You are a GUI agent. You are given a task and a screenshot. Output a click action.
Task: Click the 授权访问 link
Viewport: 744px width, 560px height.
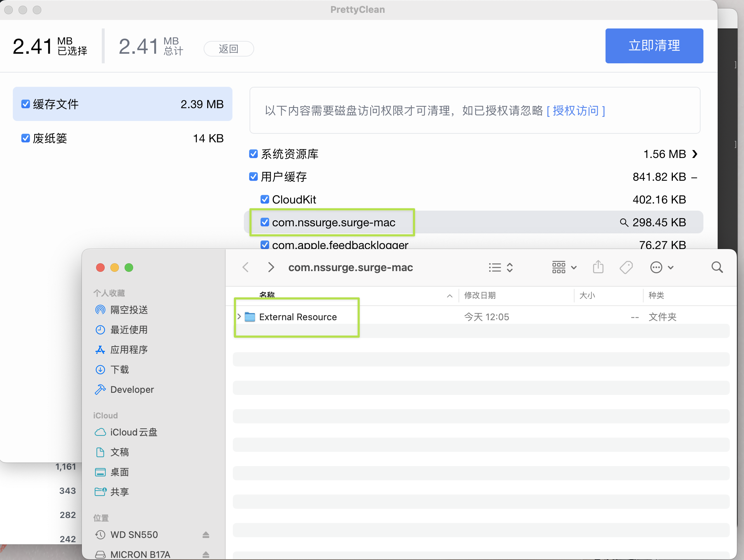pos(576,111)
